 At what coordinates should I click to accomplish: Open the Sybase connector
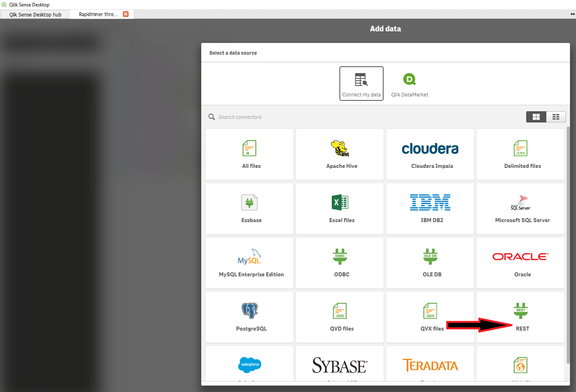coord(340,364)
